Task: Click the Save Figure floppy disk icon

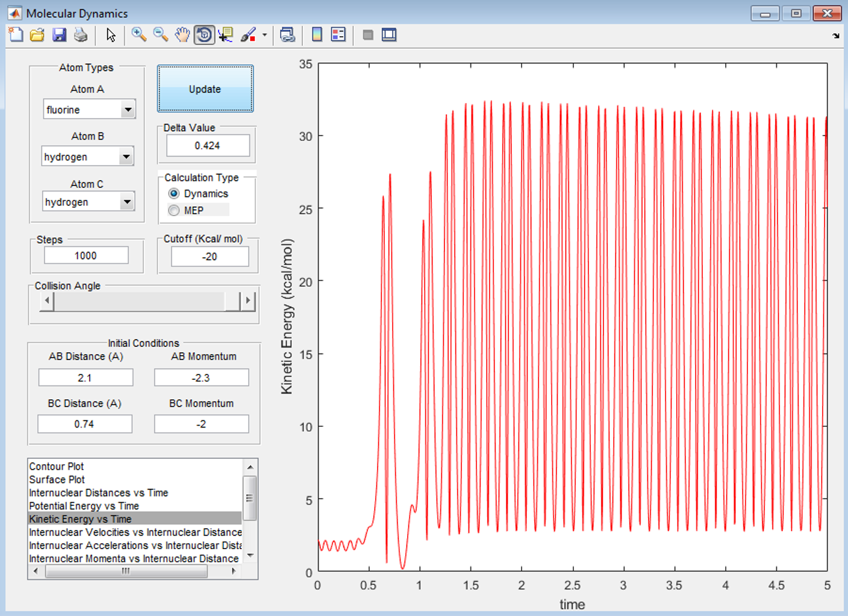Action: click(x=59, y=35)
